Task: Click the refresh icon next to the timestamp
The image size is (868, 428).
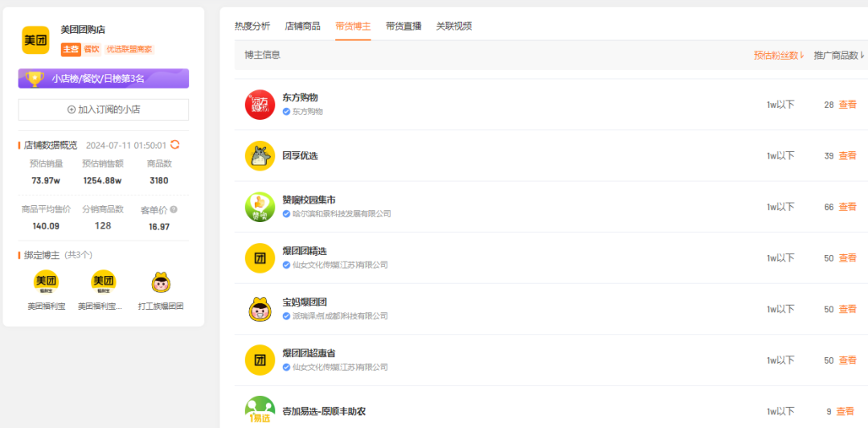Action: coord(175,145)
